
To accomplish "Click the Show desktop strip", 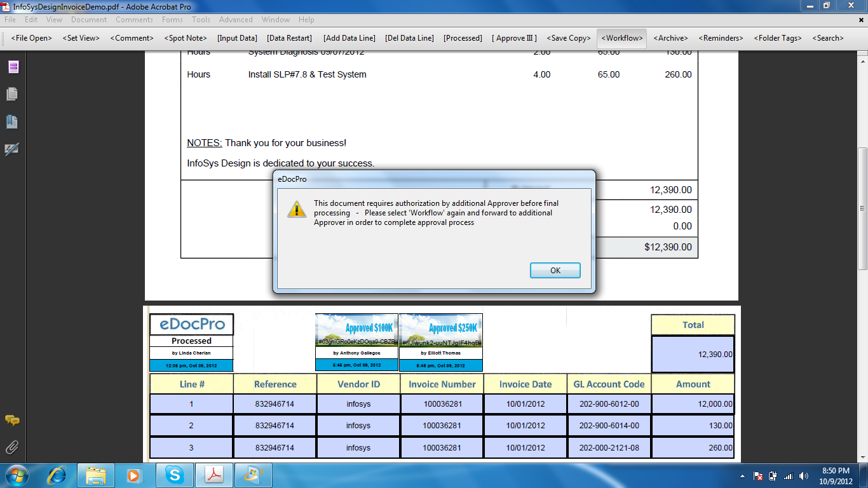I will point(864,475).
